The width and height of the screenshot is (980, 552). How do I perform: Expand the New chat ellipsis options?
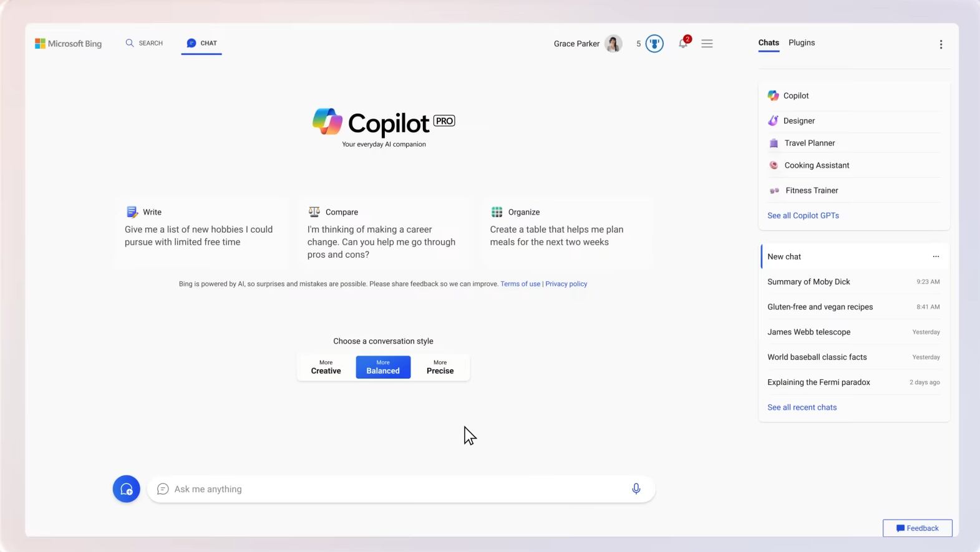[x=936, y=256]
